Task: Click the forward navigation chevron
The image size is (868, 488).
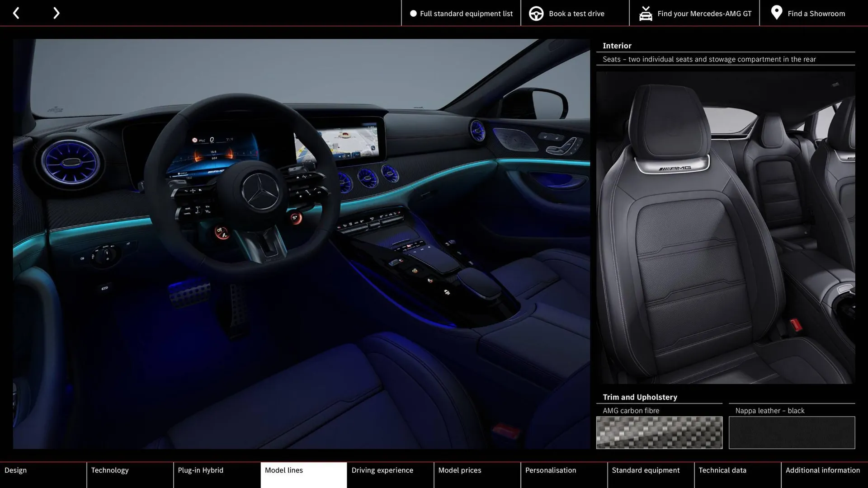Action: click(56, 13)
